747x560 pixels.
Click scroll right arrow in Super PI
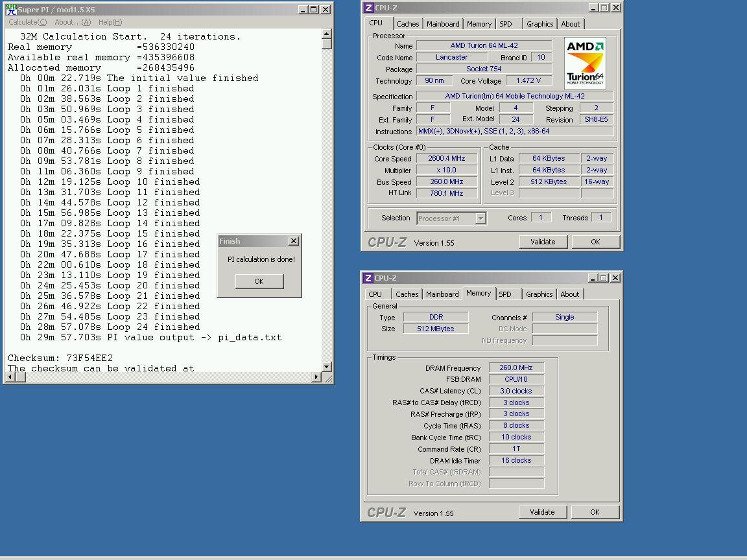pyautogui.click(x=316, y=377)
